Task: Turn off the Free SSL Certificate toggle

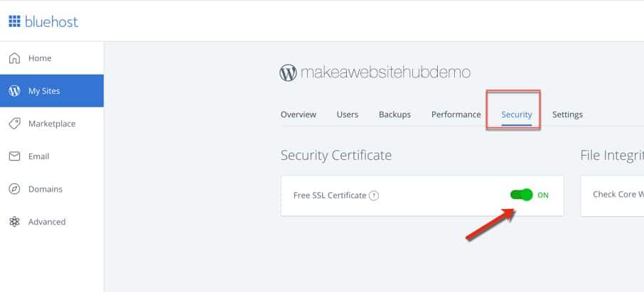Action: [x=521, y=195]
